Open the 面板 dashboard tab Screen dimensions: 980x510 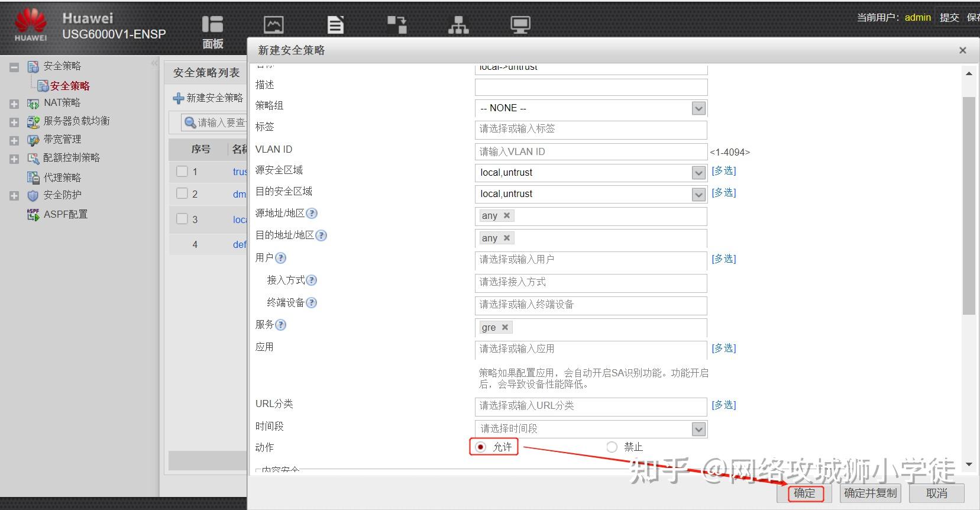click(x=213, y=31)
